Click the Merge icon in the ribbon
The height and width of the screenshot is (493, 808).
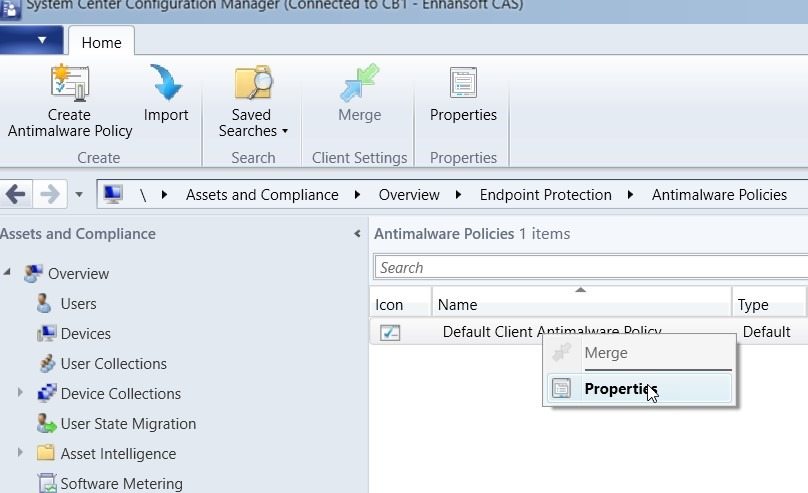(x=360, y=82)
